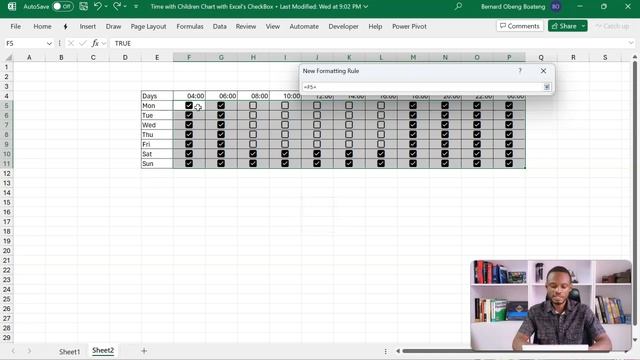Viewport: 640px width, 360px height.
Task: Click the Select All corner triangle
Action: 9,57
